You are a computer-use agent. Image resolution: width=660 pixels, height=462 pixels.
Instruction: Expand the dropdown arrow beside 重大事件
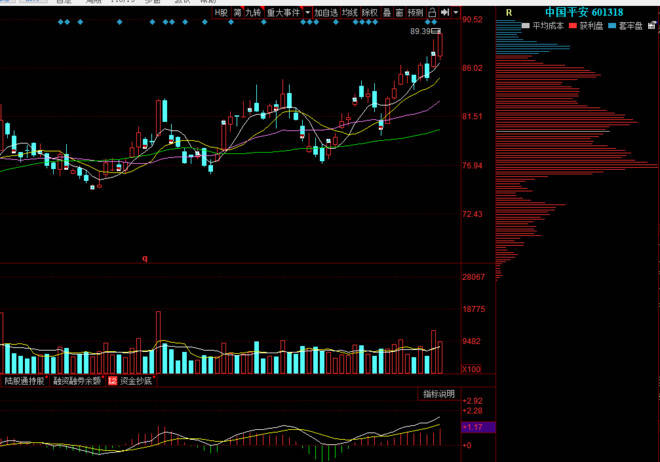click(x=305, y=12)
